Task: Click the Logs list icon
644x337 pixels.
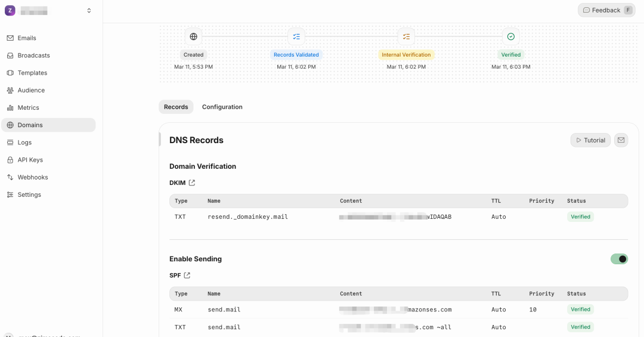Action: [x=10, y=142]
